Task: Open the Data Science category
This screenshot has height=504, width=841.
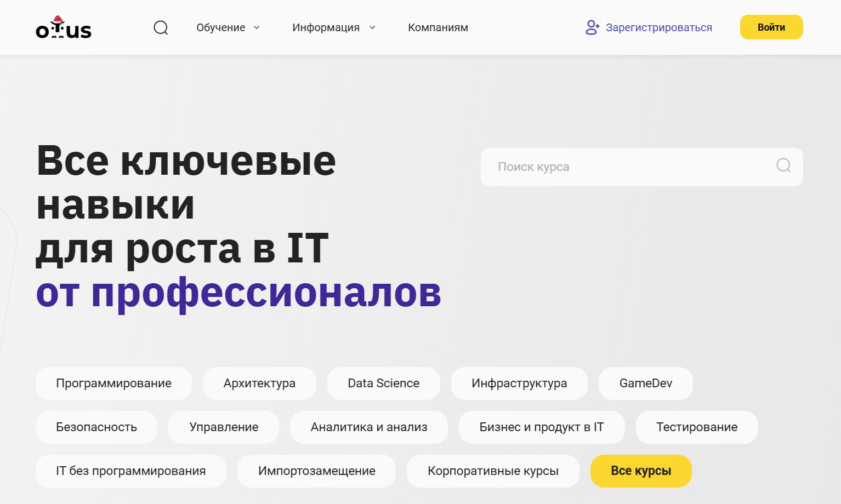Action: 383,383
